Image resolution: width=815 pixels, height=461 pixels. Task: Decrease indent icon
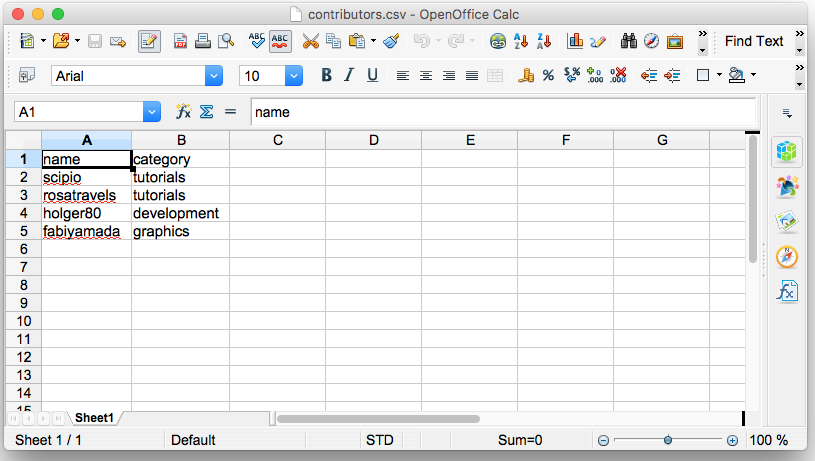pos(649,76)
